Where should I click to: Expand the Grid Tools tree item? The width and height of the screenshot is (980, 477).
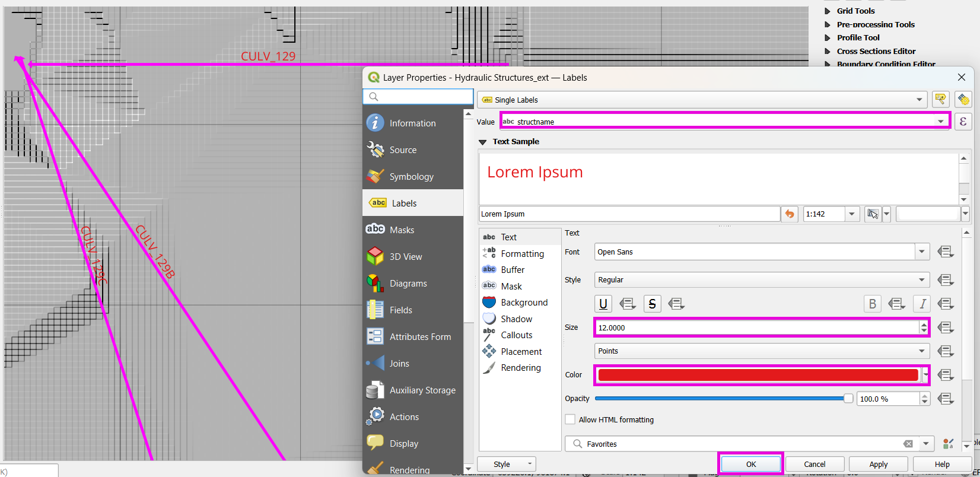(x=828, y=11)
